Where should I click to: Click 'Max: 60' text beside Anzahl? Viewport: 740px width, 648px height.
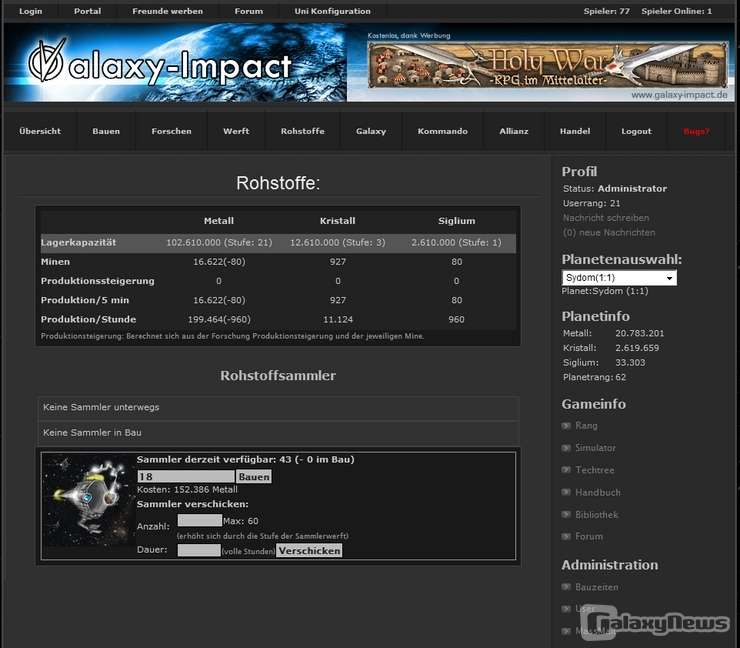click(241, 521)
